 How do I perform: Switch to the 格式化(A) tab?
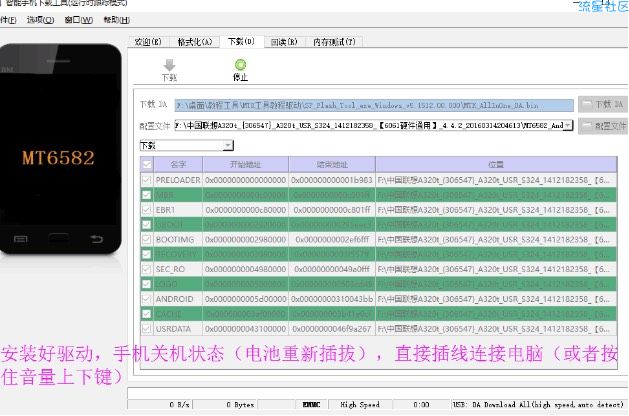[x=195, y=42]
